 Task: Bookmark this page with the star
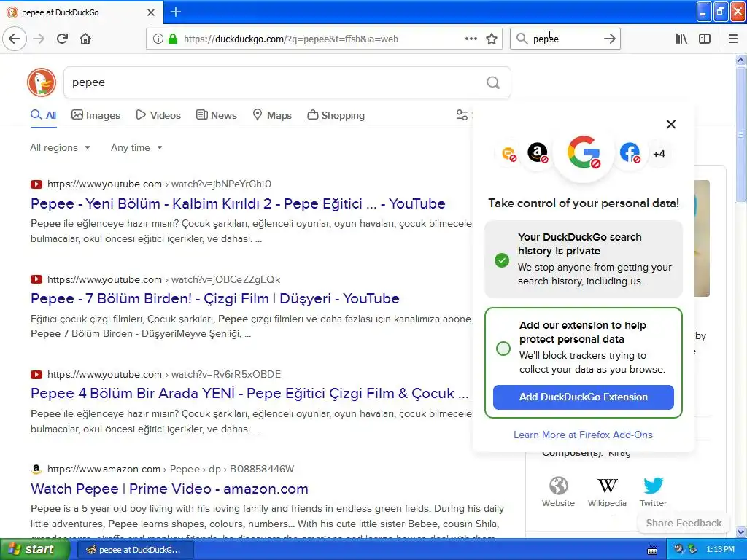tap(492, 39)
